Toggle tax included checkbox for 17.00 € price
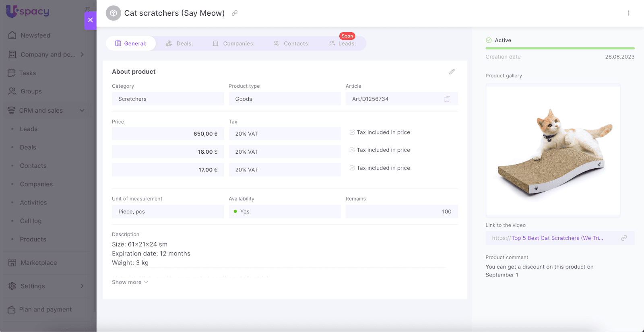 pyautogui.click(x=352, y=168)
